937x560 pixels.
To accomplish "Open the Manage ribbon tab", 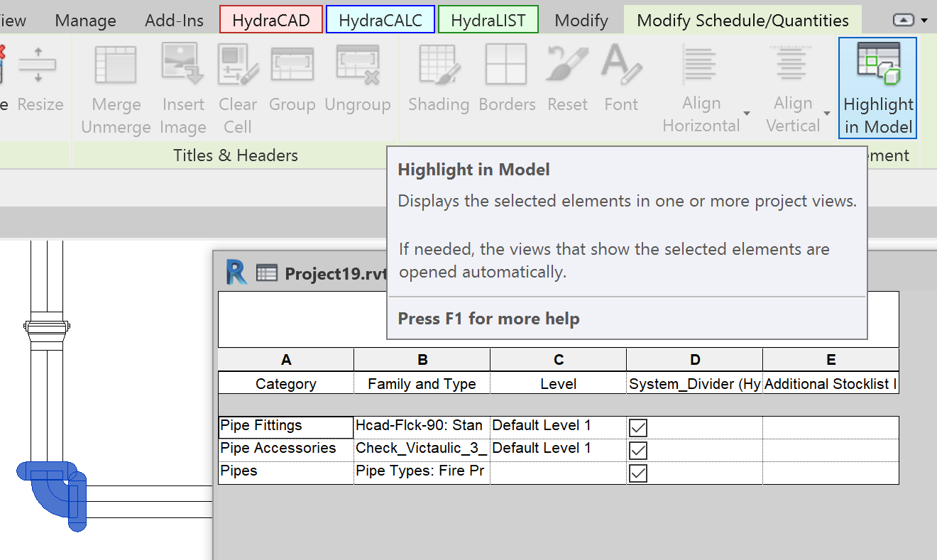I will click(85, 21).
